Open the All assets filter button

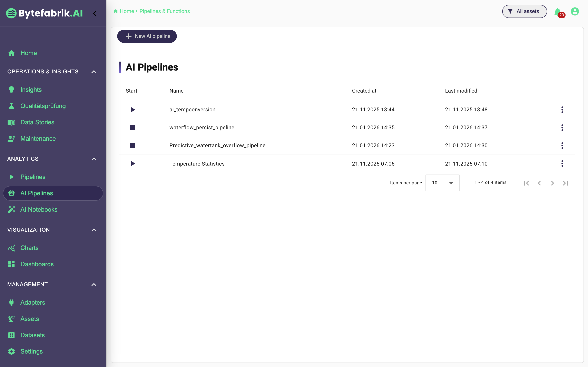524,11
